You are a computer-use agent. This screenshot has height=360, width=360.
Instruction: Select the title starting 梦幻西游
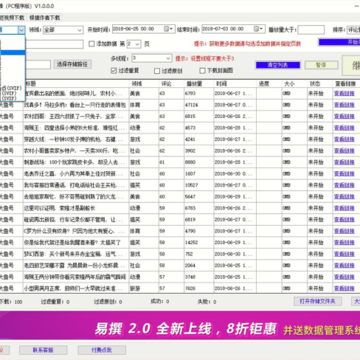pyautogui.click(x=74, y=254)
